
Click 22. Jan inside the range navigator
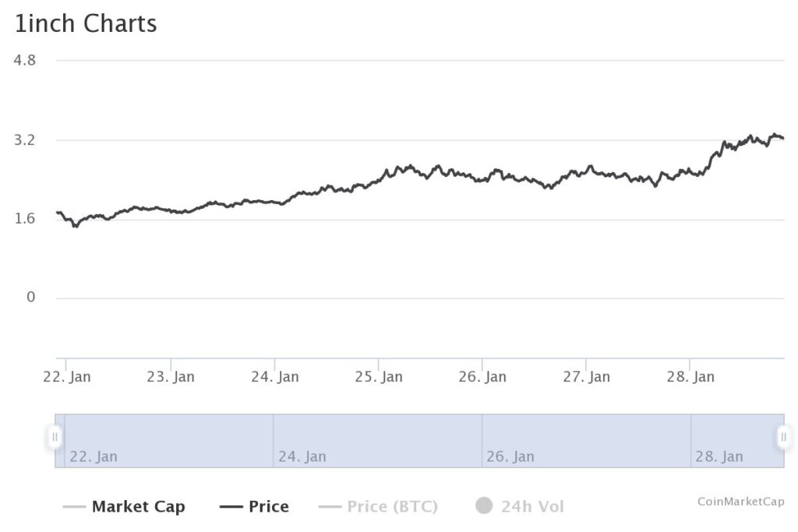(94, 456)
